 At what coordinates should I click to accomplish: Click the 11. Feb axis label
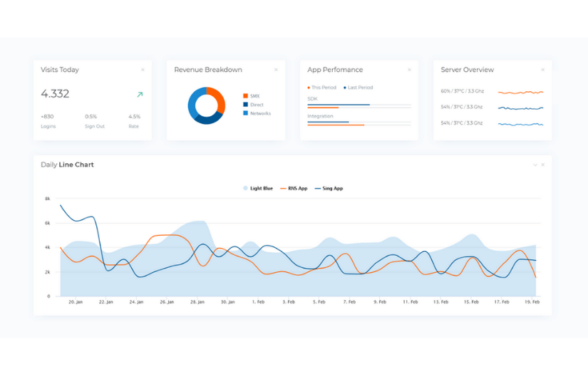pyautogui.click(x=411, y=302)
